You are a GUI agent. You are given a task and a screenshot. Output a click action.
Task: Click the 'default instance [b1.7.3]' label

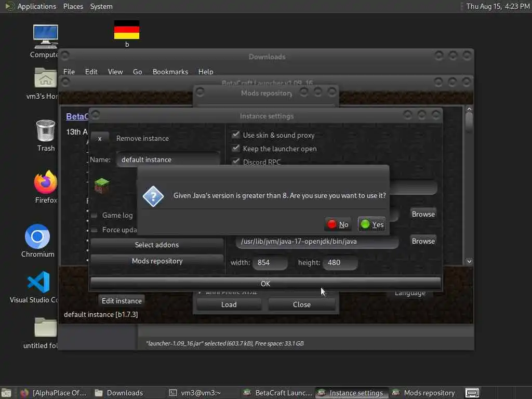click(x=101, y=314)
